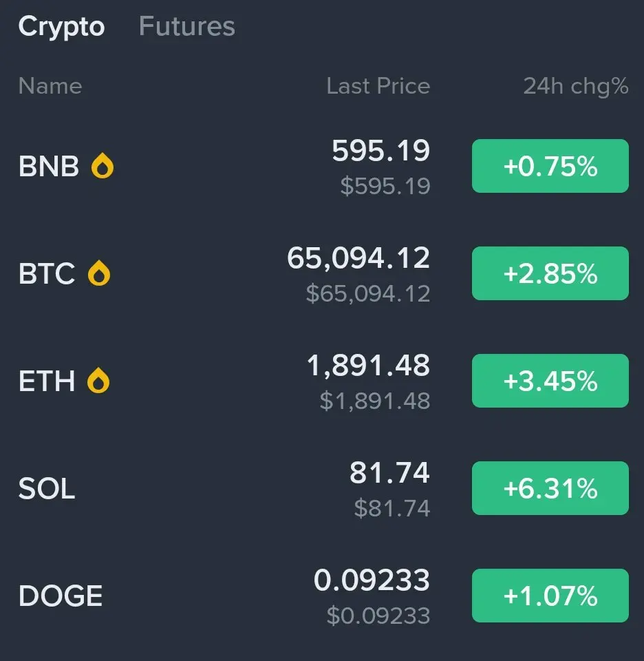Click the SOL +6.31% change button
The height and width of the screenshot is (661, 644).
click(550, 488)
